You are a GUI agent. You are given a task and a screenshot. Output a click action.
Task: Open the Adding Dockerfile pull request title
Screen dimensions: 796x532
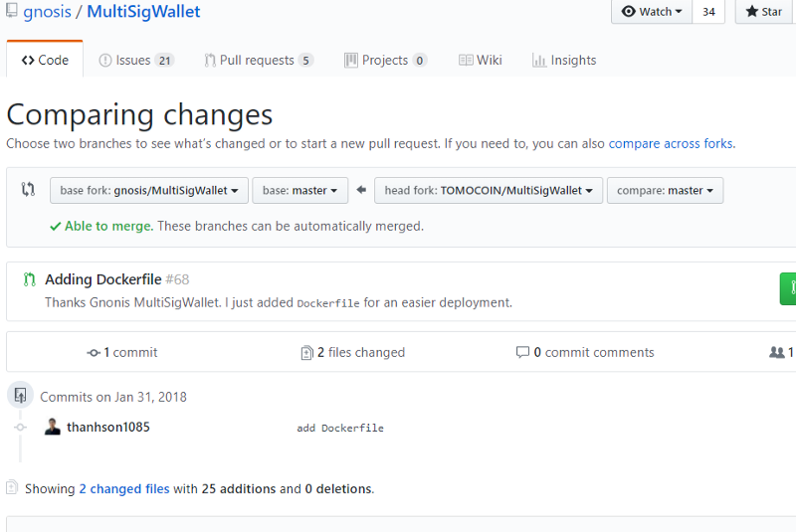click(x=103, y=279)
